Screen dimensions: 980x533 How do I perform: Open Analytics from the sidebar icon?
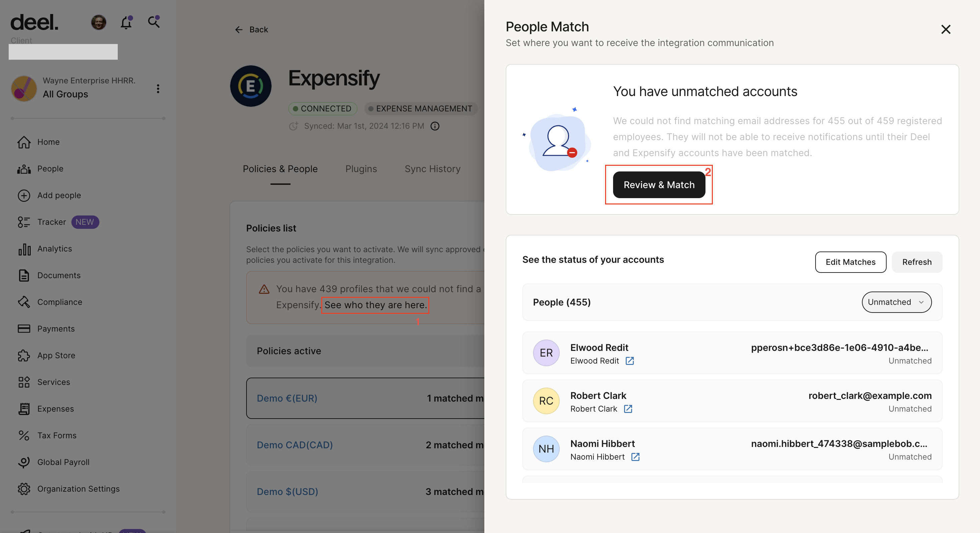click(24, 249)
